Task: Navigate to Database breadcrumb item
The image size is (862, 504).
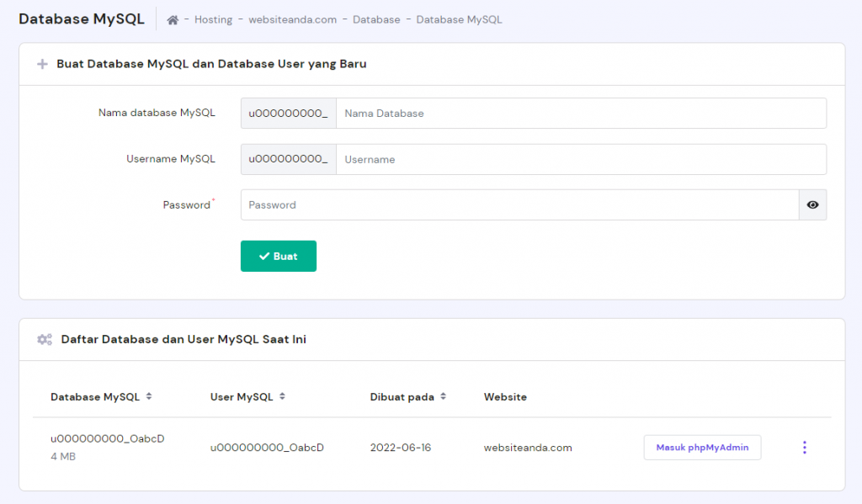Action: point(376,19)
